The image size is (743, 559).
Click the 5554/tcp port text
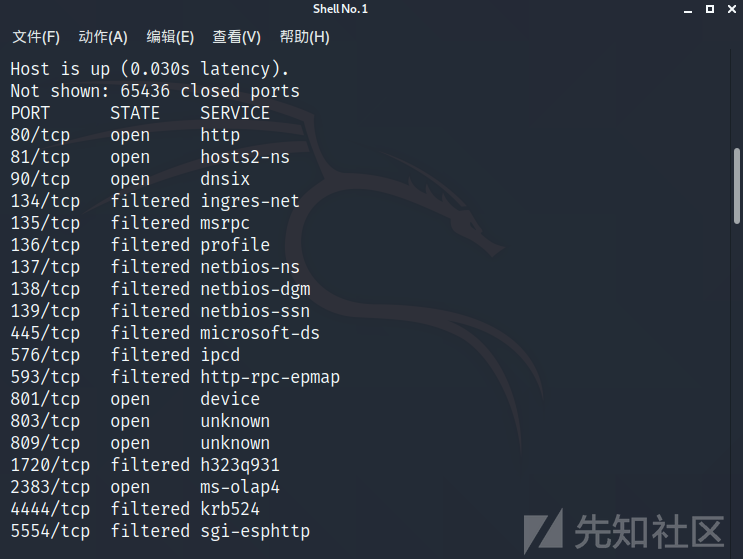50,531
